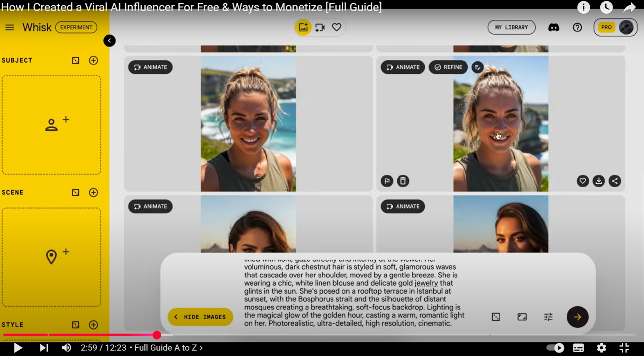Screen dimensions: 644x356
Task: Collapse the yellow sidebar with arrow
Action: click(109, 41)
